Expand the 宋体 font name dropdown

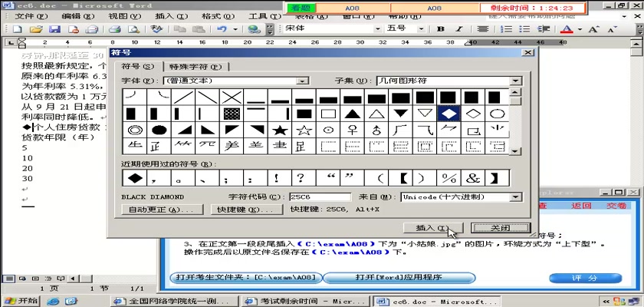coord(377,29)
